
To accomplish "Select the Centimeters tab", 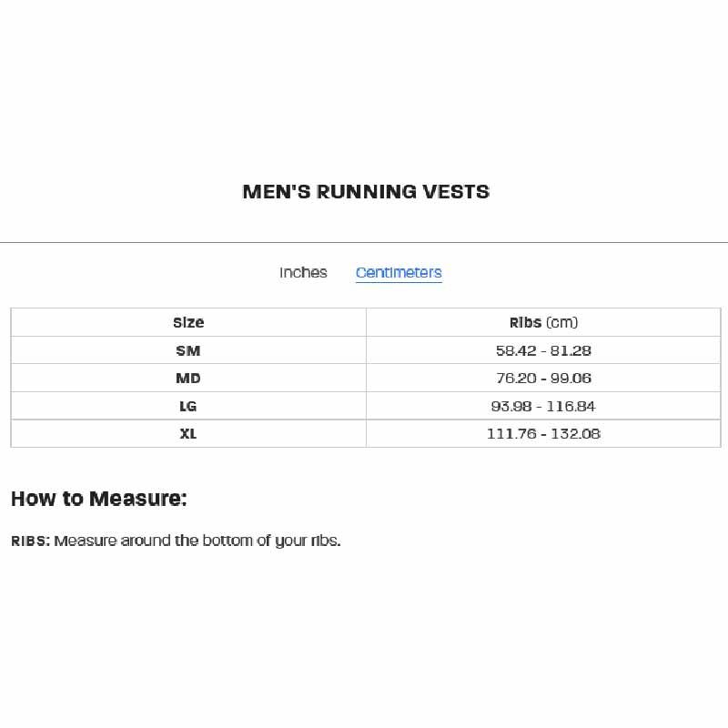I will pyautogui.click(x=399, y=272).
